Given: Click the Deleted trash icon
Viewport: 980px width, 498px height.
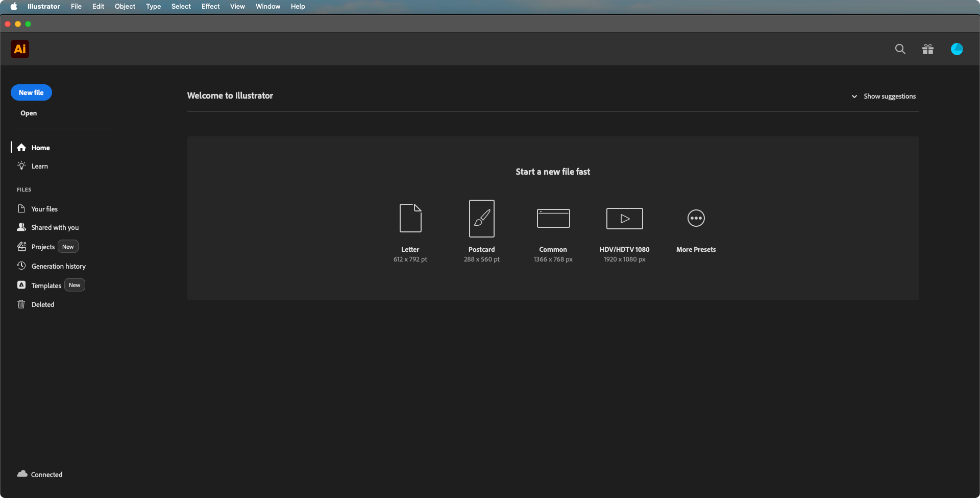Looking at the screenshot, I should [21, 304].
